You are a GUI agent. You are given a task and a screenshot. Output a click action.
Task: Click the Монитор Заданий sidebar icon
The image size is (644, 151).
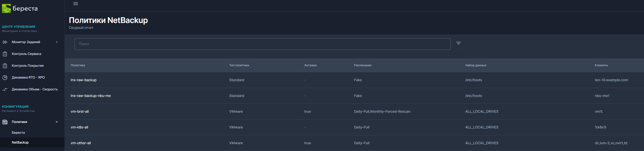tap(5, 42)
